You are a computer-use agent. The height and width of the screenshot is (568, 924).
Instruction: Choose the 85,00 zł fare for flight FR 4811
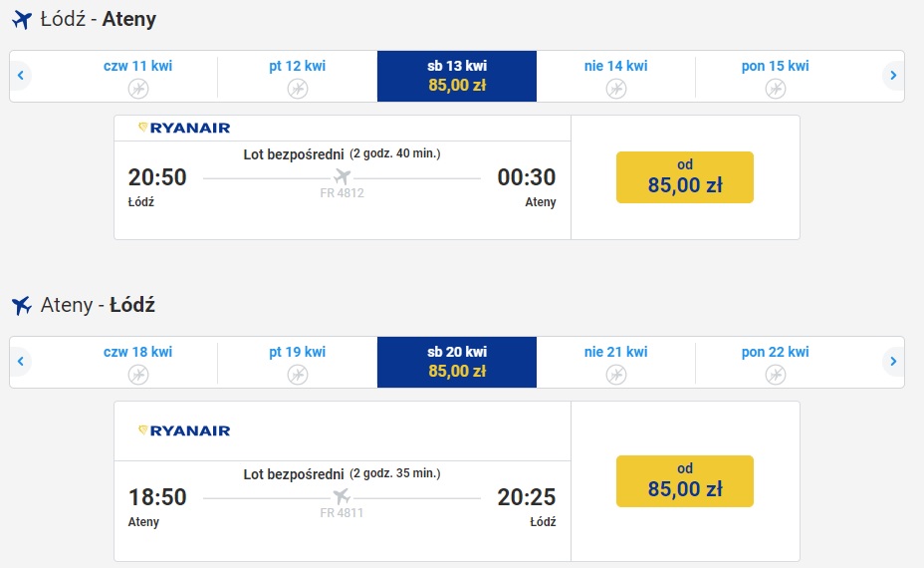[x=685, y=481]
